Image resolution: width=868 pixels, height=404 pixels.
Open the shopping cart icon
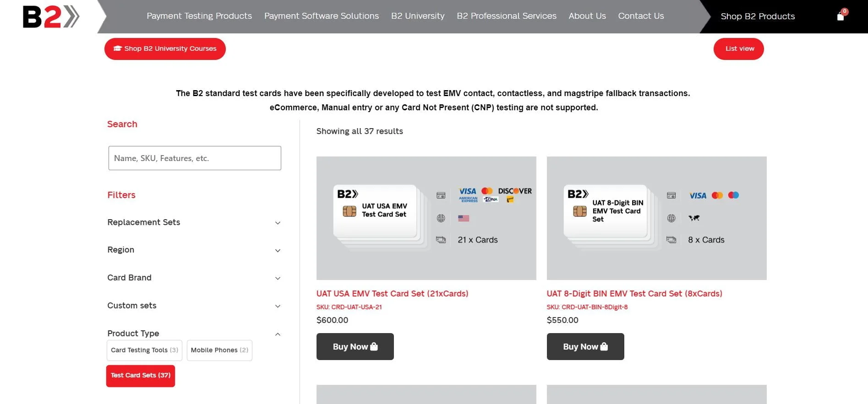[841, 16]
